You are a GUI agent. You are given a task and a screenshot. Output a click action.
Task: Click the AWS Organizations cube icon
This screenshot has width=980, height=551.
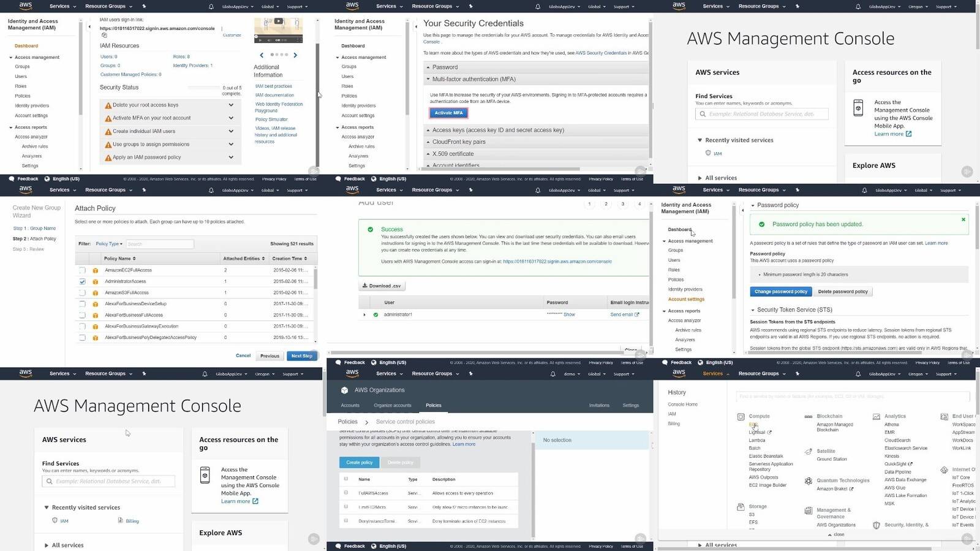coord(344,390)
